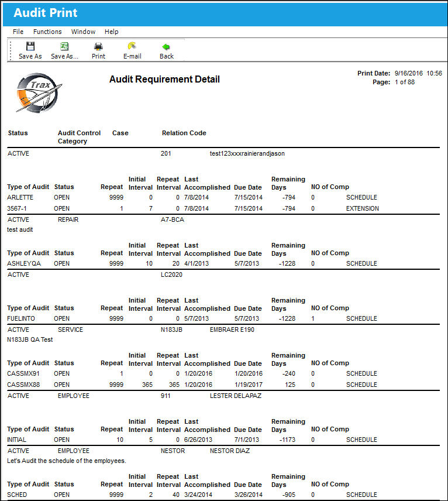
Task: Click due date 1/19/2017 for CASSMX88
Action: coord(249,385)
